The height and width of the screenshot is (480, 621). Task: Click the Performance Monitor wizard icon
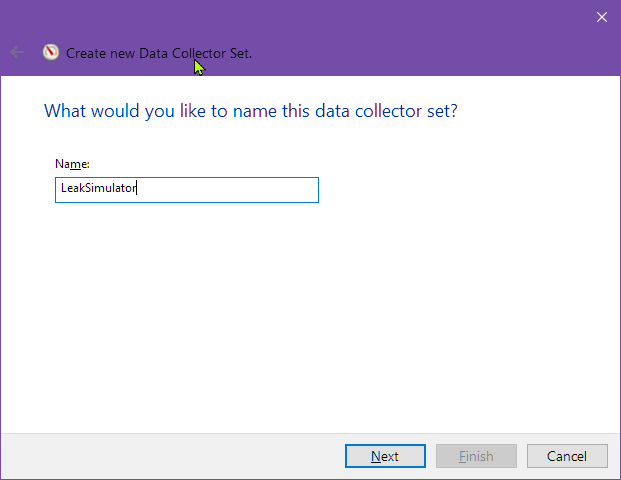[51, 53]
